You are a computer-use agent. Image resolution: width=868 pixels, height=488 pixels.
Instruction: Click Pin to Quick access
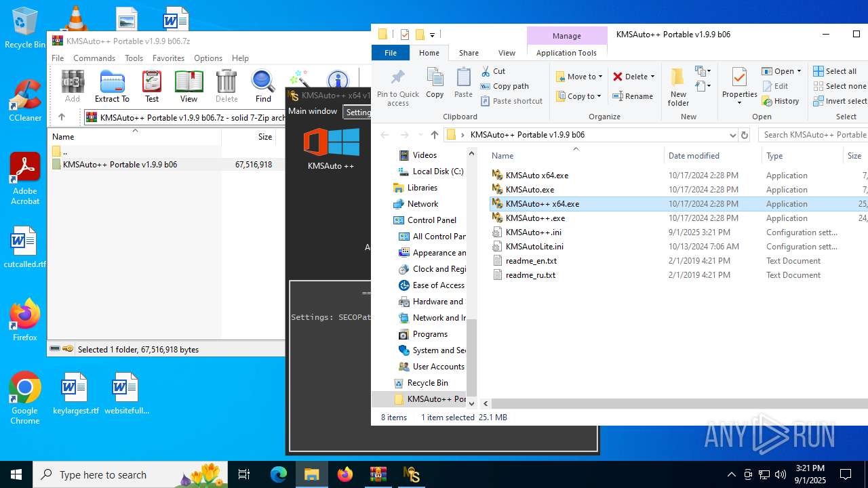(398, 87)
